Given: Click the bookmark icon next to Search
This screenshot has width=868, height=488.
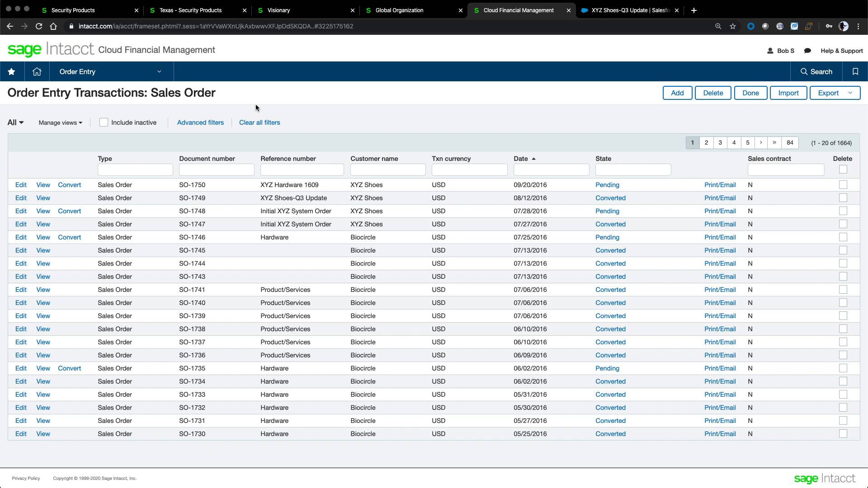Looking at the screenshot, I should [x=855, y=71].
